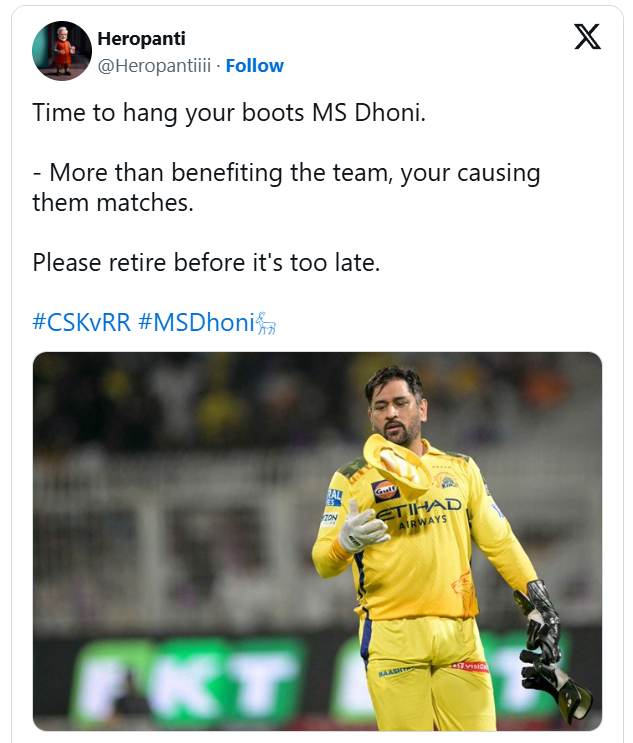Open the @Heropantiiii handle link
633x743 pixels.
click(154, 66)
